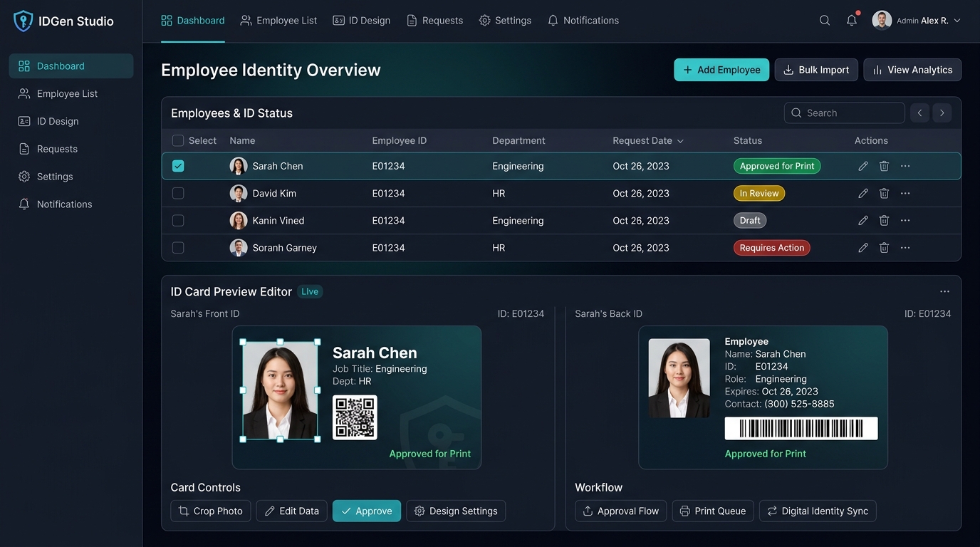The image size is (980, 547).
Task: Click Digital Identity Sync button
Action: (818, 511)
